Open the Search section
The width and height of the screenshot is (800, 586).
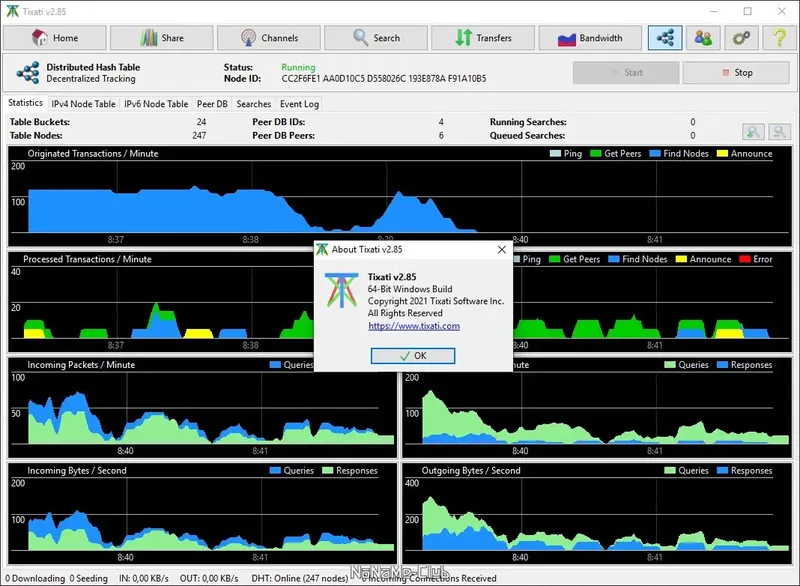pos(376,38)
